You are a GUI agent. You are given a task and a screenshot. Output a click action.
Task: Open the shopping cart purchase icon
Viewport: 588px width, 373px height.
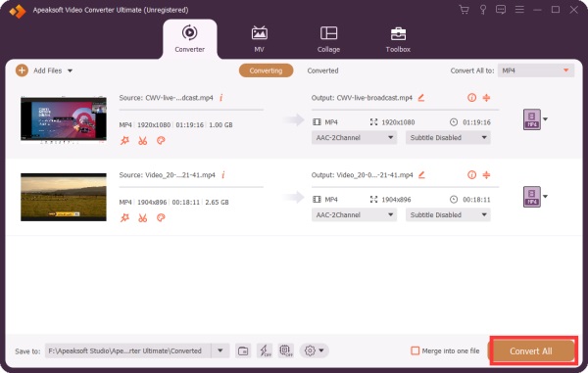click(464, 10)
